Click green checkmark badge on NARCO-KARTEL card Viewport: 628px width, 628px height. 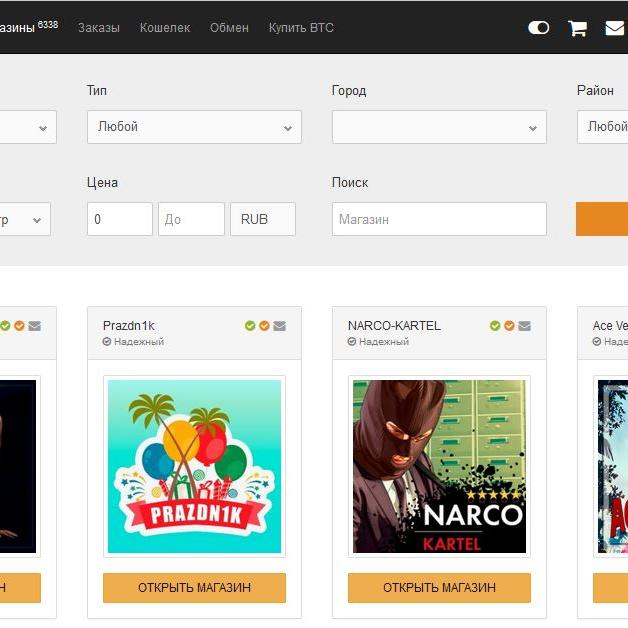(495, 326)
